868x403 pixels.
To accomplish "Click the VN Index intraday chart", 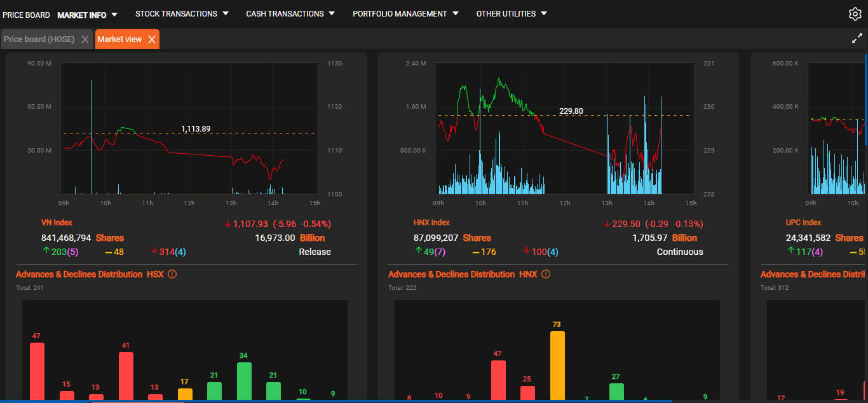I will pos(189,128).
